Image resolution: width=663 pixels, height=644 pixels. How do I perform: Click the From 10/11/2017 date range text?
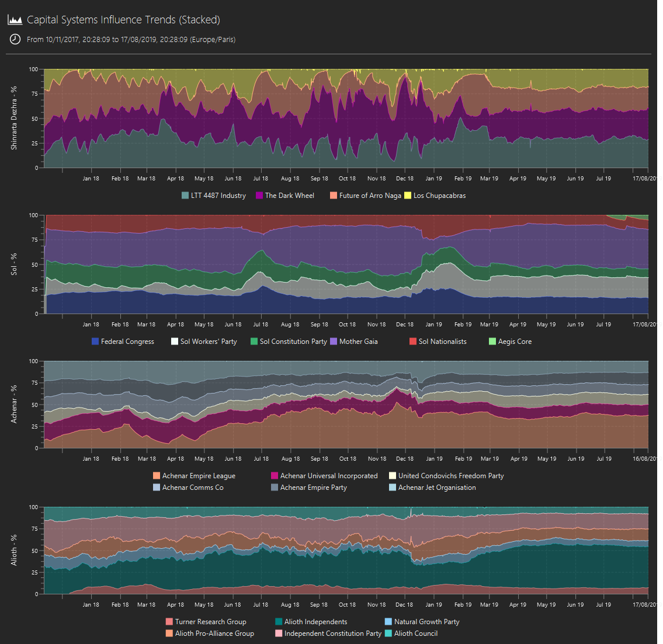(x=131, y=39)
